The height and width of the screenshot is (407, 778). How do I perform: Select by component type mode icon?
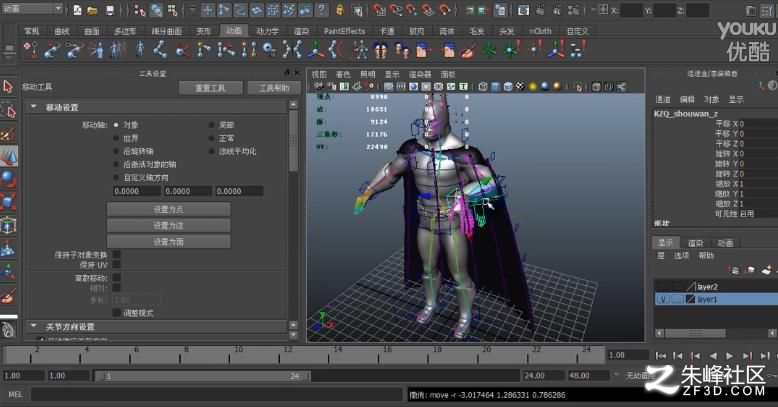pos(172,9)
